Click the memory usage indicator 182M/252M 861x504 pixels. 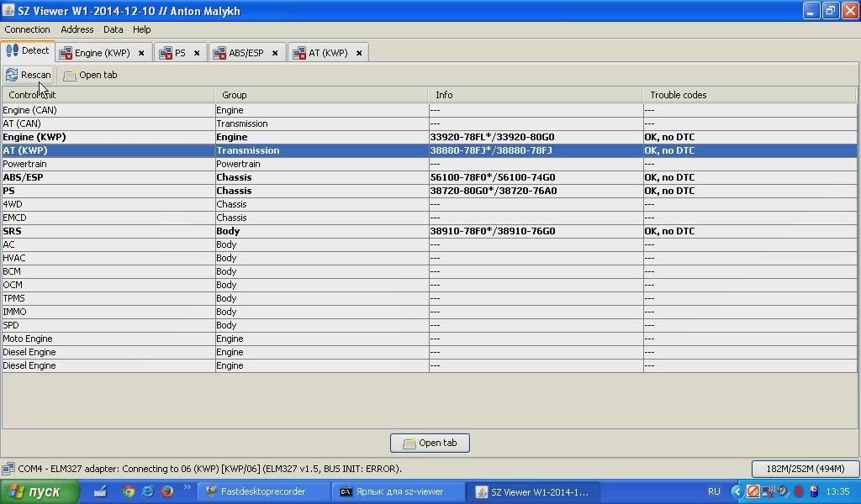pos(805,469)
